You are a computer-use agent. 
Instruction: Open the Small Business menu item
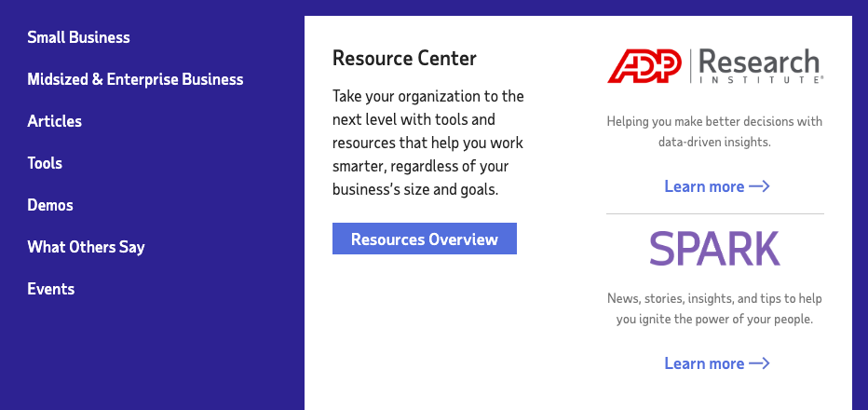point(78,38)
